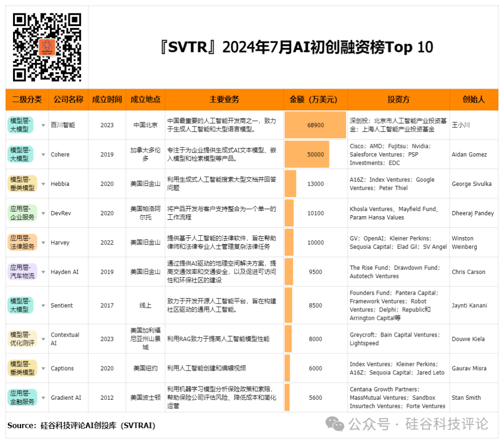The width and height of the screenshot is (504, 444).
Task: Select the 金额（万美元) column header
Action: click(x=315, y=99)
